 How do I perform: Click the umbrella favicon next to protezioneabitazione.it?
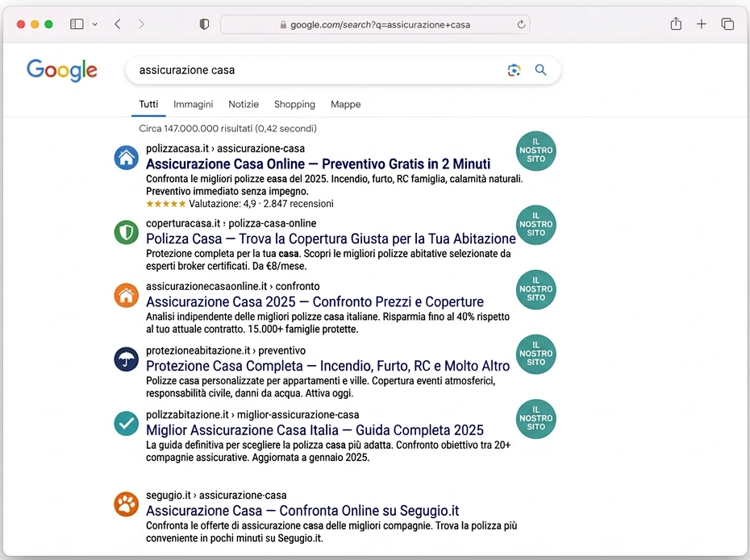click(x=126, y=360)
